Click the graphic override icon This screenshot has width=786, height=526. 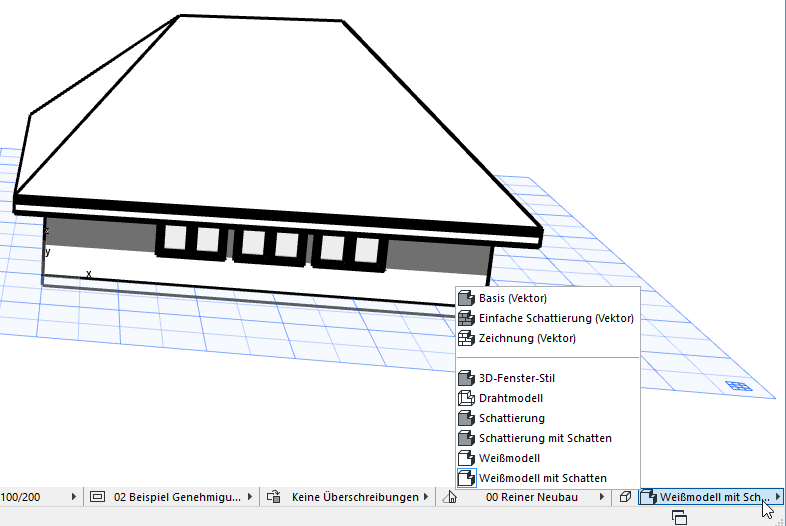coord(274,497)
